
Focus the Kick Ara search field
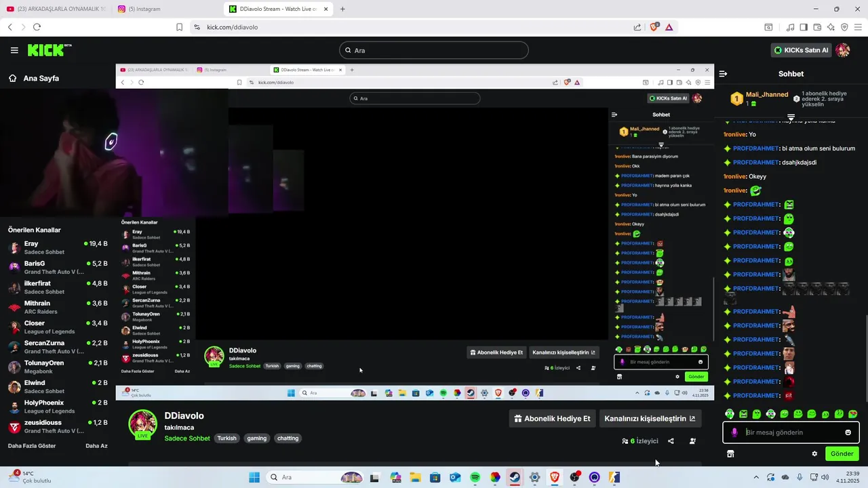pos(434,50)
